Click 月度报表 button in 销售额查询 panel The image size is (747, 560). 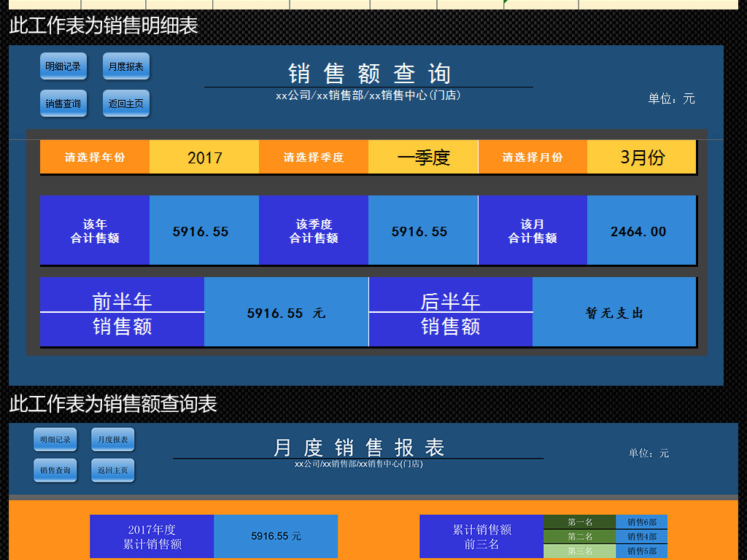[x=126, y=66]
